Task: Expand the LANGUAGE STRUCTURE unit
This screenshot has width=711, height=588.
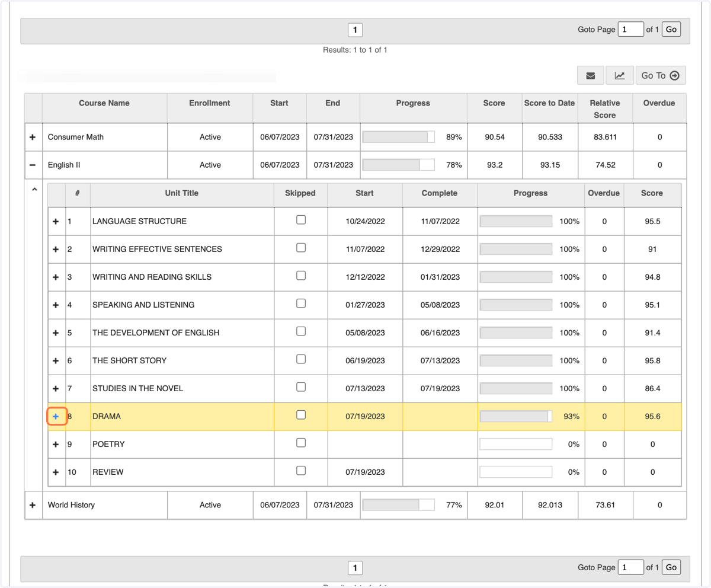Action: coord(56,221)
